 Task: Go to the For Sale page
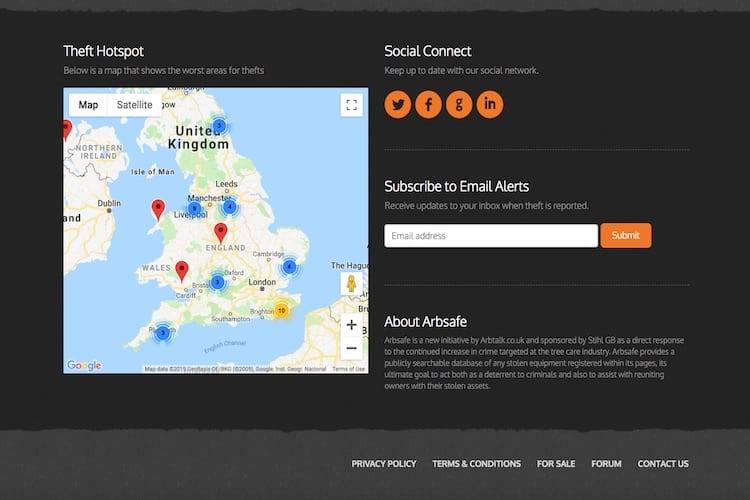click(556, 464)
